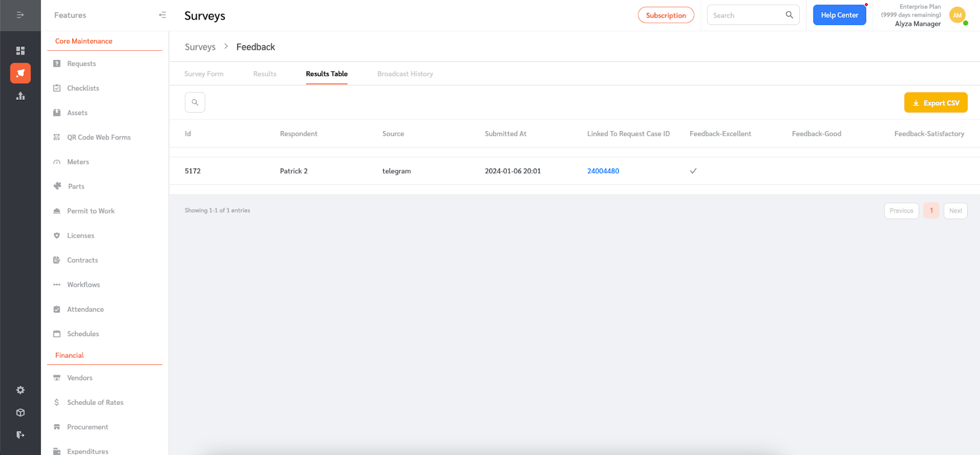This screenshot has width=980, height=455.
Task: Click the Previous page button
Action: [902, 211]
